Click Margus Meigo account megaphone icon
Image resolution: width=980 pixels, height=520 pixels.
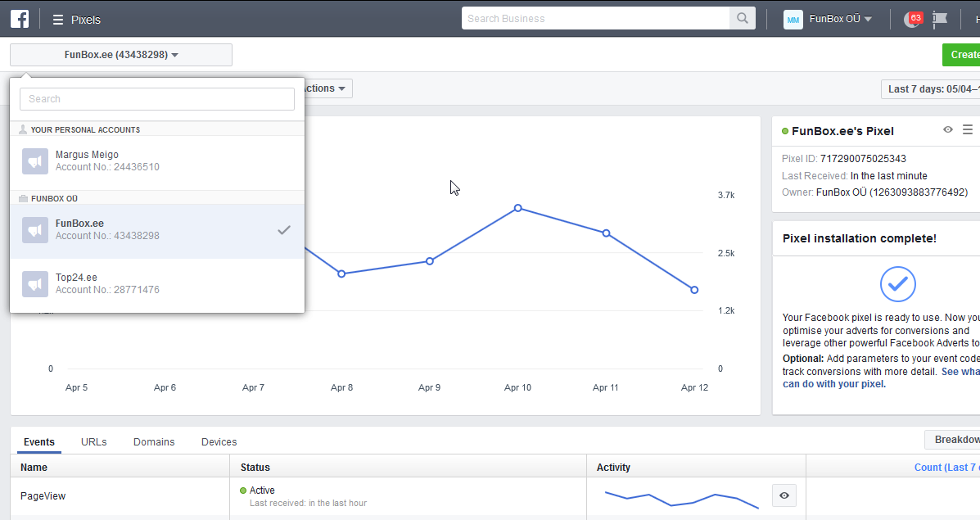tap(35, 161)
